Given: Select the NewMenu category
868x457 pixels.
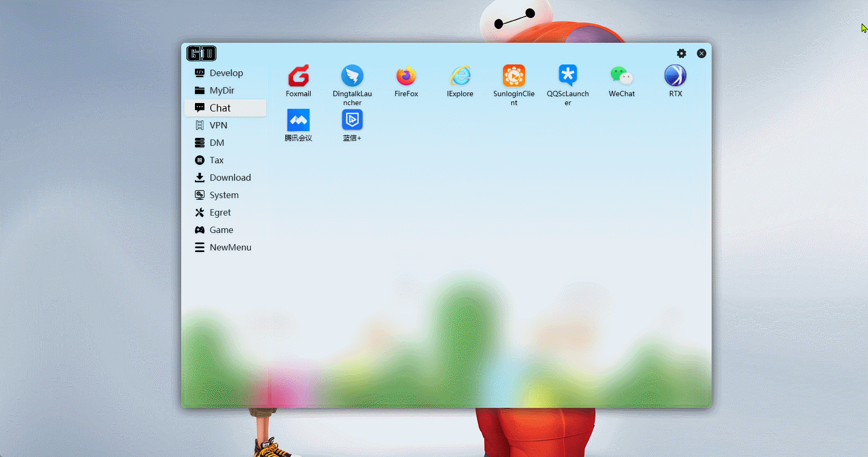Looking at the screenshot, I should 226,247.
